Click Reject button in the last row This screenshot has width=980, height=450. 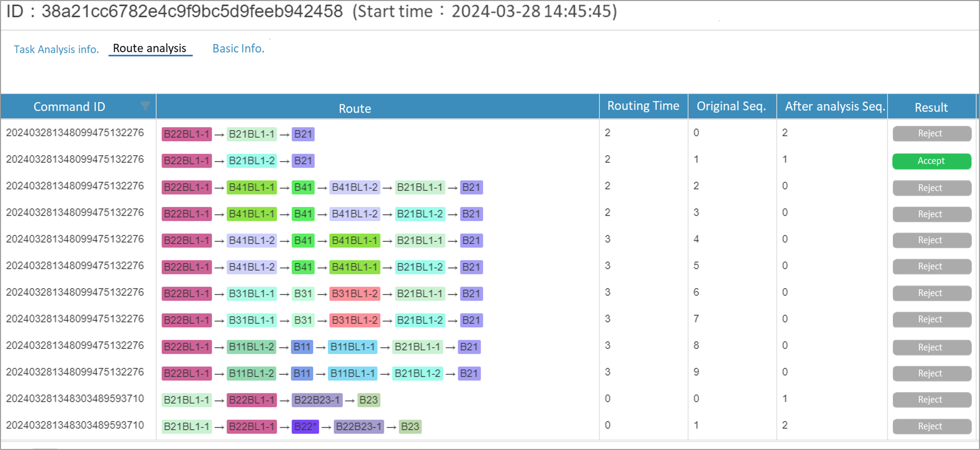[931, 426]
